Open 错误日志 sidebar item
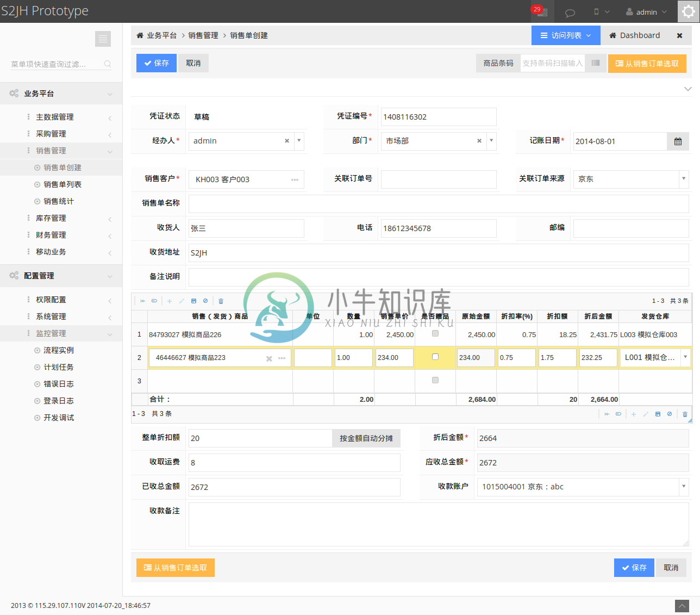700x615 pixels. coord(58,384)
